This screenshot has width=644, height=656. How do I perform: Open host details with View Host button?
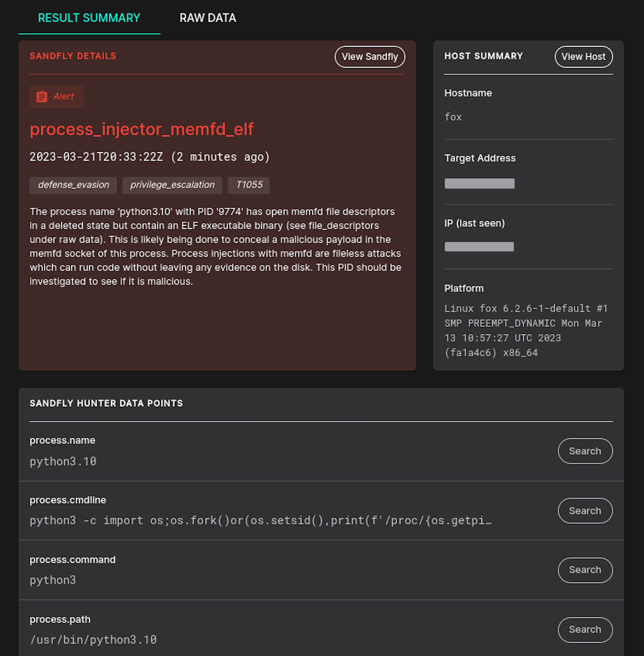point(583,56)
